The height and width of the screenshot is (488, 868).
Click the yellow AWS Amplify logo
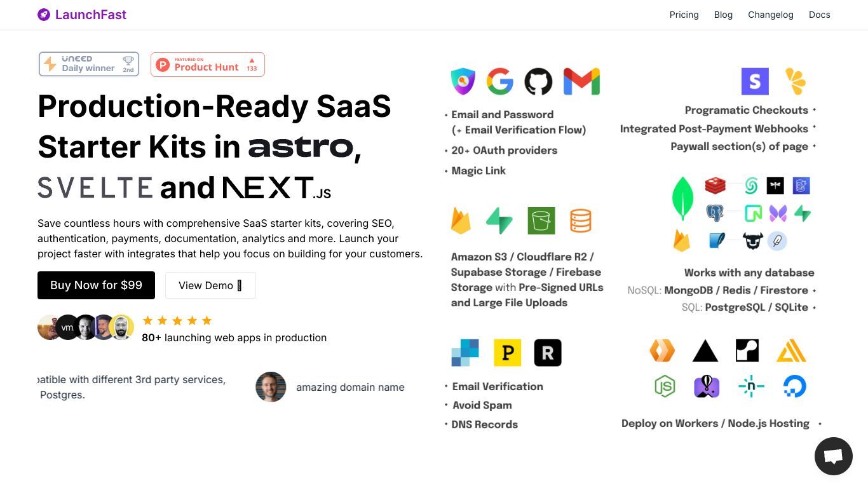[x=792, y=351]
